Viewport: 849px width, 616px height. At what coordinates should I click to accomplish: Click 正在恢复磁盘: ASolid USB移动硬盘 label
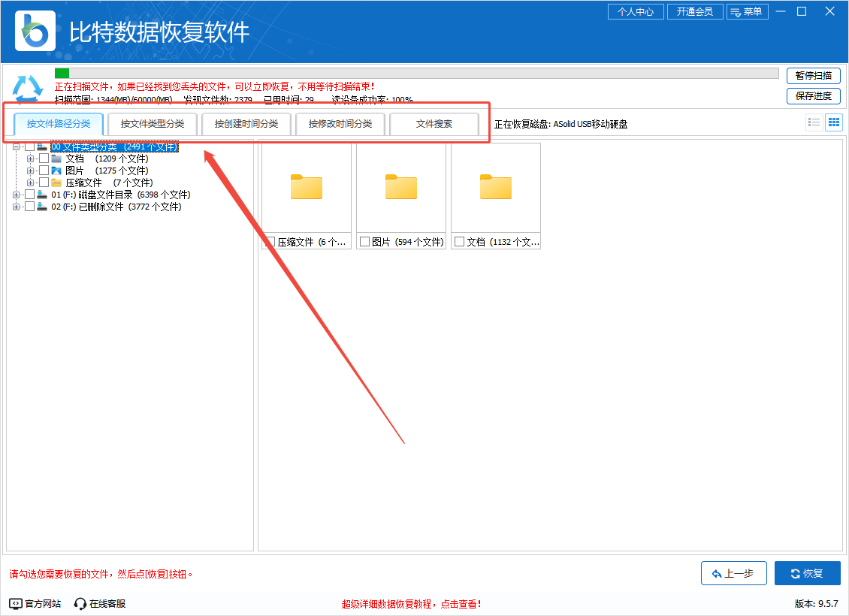561,124
